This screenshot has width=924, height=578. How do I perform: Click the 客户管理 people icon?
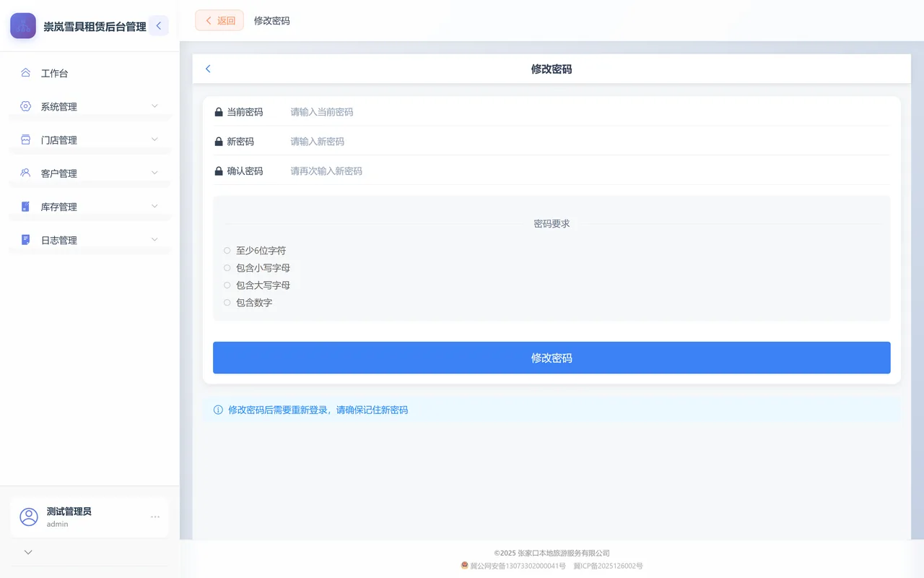(x=25, y=173)
